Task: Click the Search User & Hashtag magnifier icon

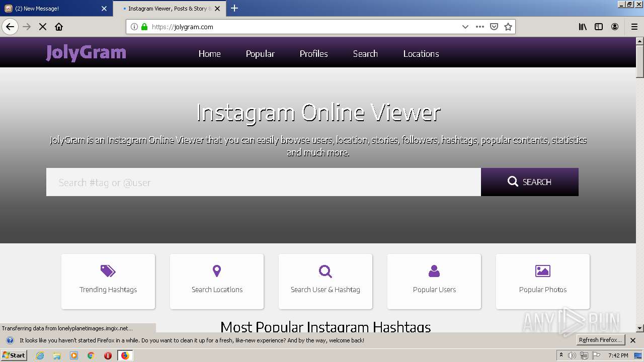Action: point(326,271)
